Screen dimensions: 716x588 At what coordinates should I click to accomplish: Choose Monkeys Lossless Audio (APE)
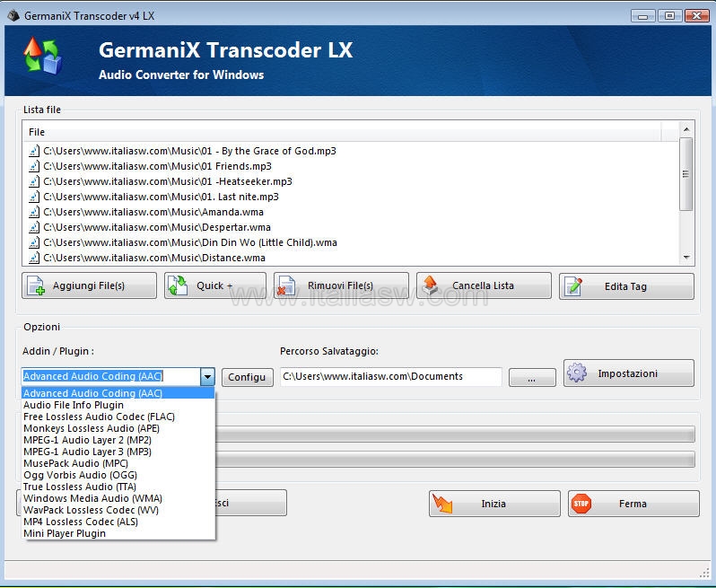tap(118, 428)
